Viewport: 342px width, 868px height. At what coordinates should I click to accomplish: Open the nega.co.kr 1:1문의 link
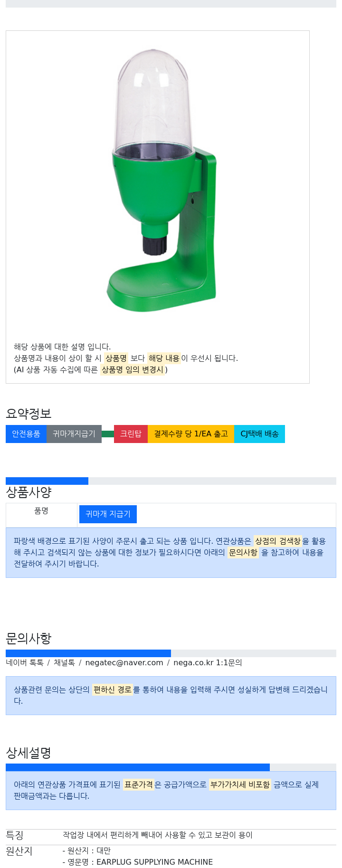[x=208, y=663]
